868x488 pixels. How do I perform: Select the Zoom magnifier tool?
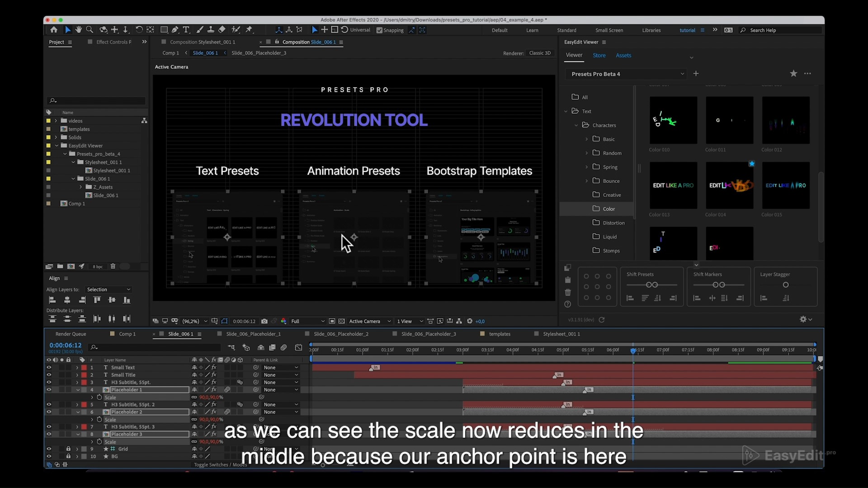pos(90,30)
